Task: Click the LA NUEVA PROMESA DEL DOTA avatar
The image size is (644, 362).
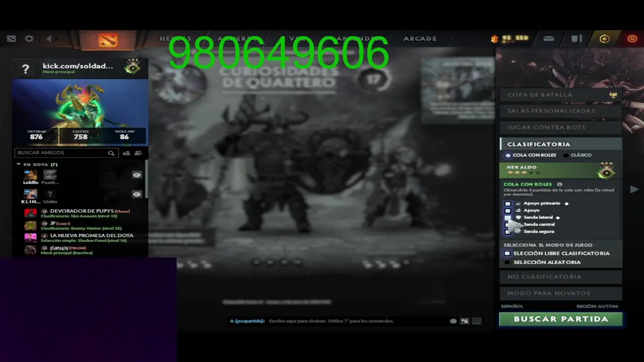Action: (30, 237)
